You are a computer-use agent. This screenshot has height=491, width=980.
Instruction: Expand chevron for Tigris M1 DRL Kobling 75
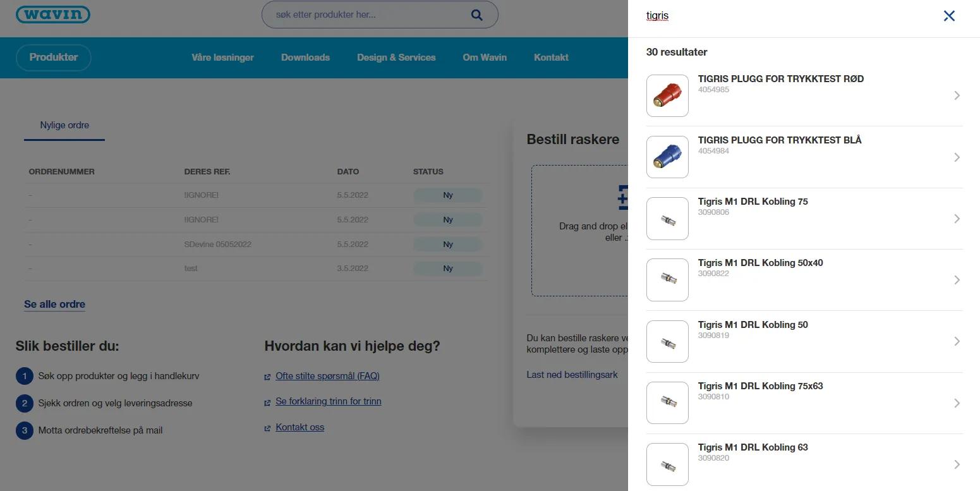coord(957,219)
